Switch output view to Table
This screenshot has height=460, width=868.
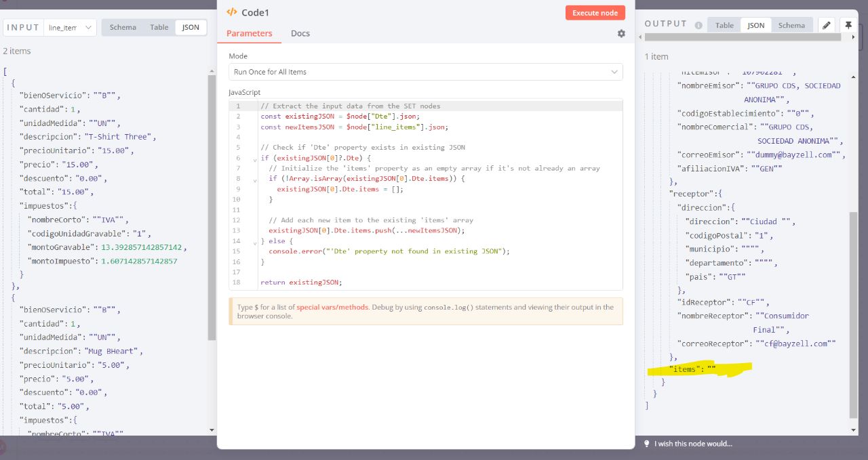[x=724, y=25]
